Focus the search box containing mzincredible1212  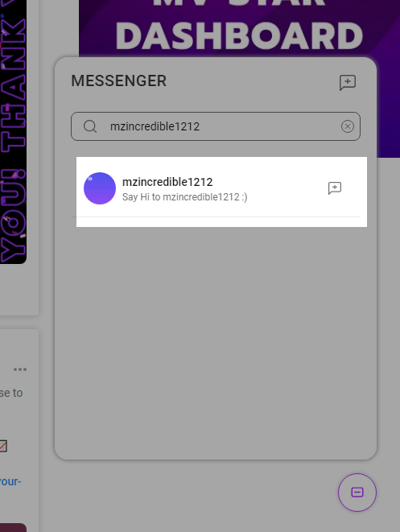(216, 126)
